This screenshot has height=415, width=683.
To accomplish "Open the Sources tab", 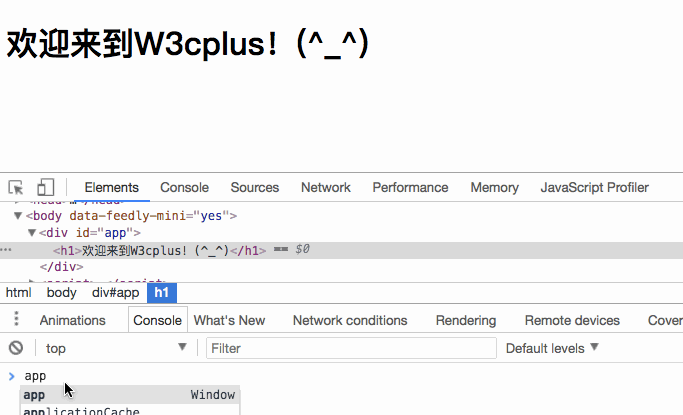I will tap(255, 188).
